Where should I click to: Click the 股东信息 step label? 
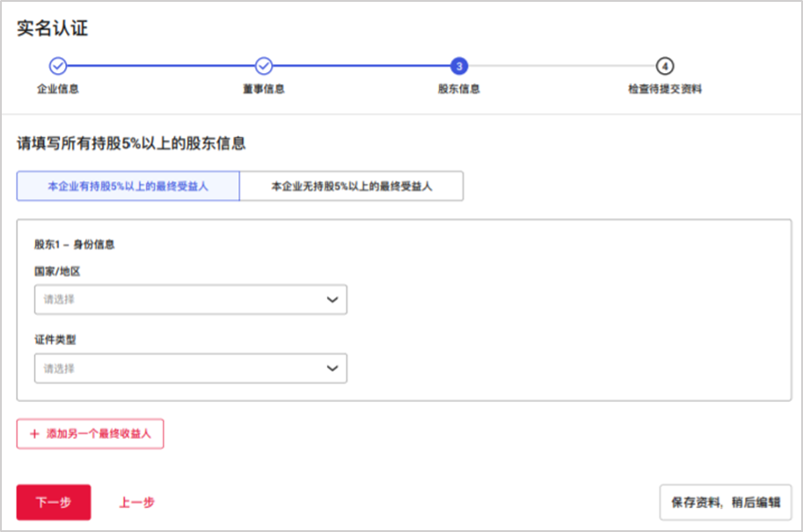[459, 89]
